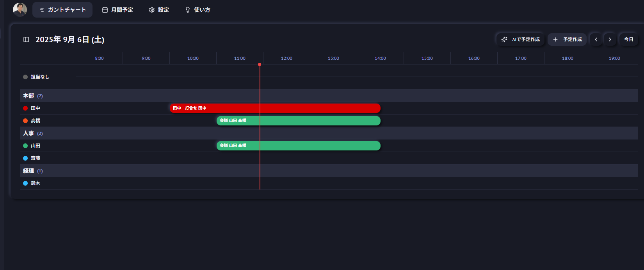Click the gear icon for 設定
The image size is (644, 270).
[152, 10]
